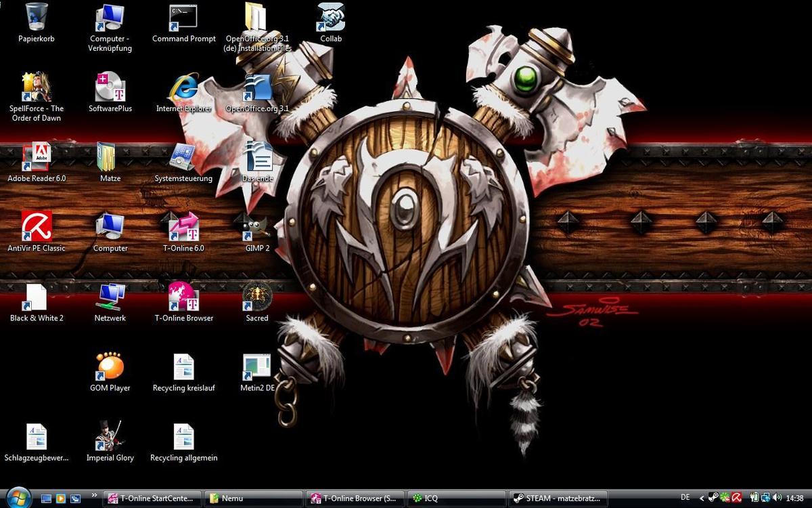The image size is (812, 508).
Task: Open the Windows Start menu orb
Action: click(18, 496)
